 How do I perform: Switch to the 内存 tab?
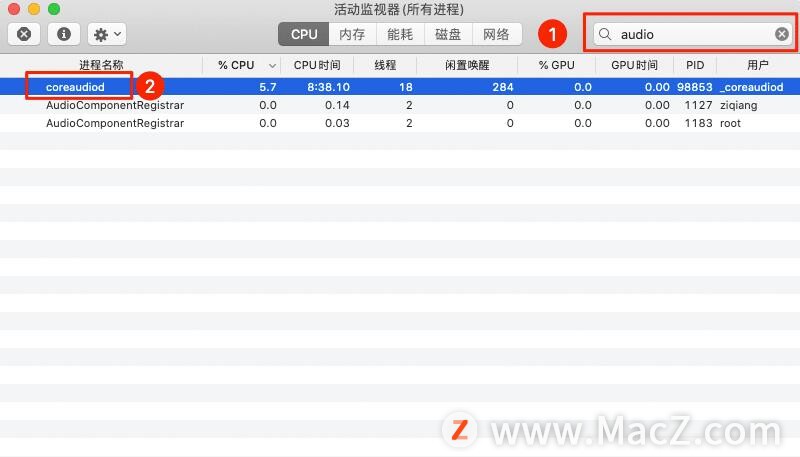point(352,34)
